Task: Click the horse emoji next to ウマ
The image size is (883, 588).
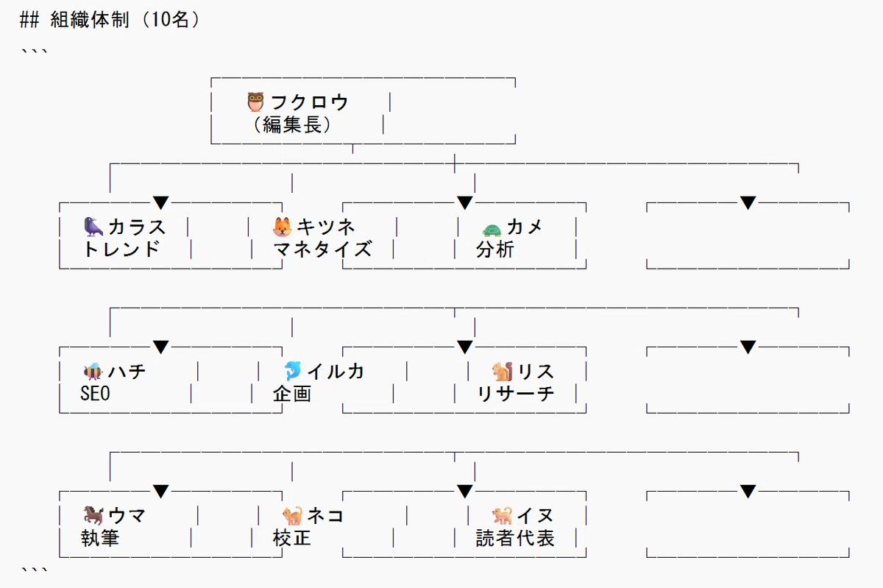Action: pos(93,515)
